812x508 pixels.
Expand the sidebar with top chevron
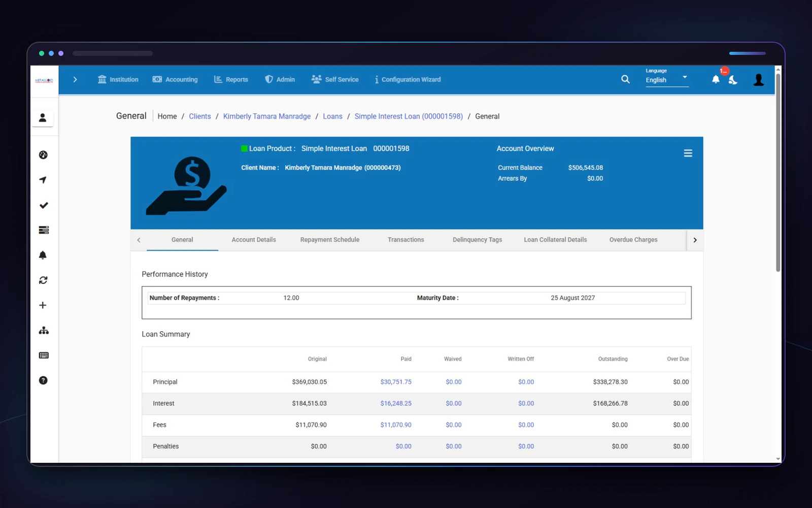tap(75, 79)
